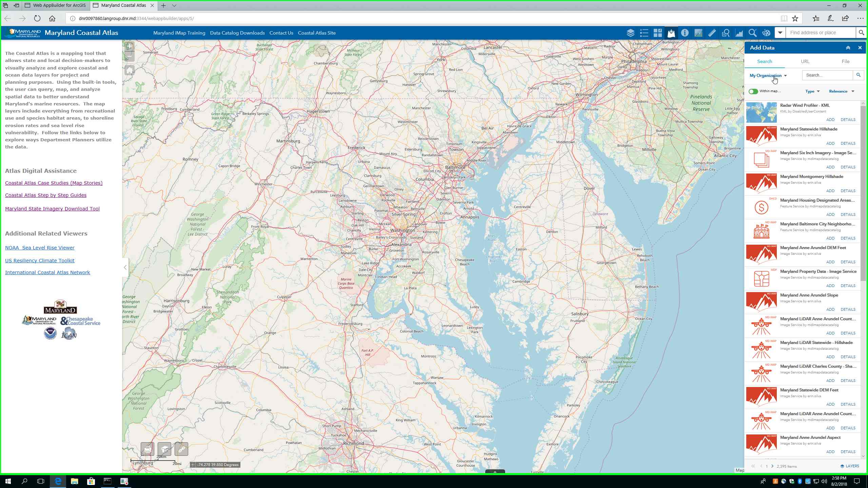The image size is (868, 488).
Task: ADD the Maryland Statewide Hillshade layer
Action: click(x=831, y=143)
